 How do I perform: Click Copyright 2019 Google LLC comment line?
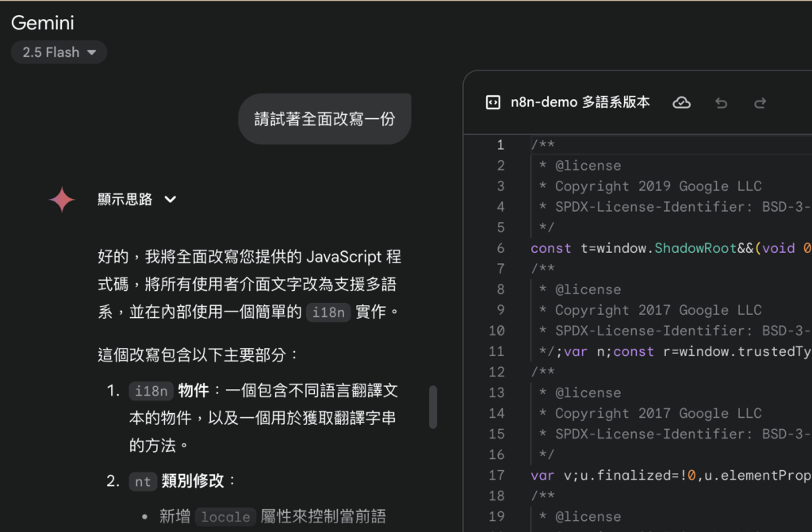[658, 186]
